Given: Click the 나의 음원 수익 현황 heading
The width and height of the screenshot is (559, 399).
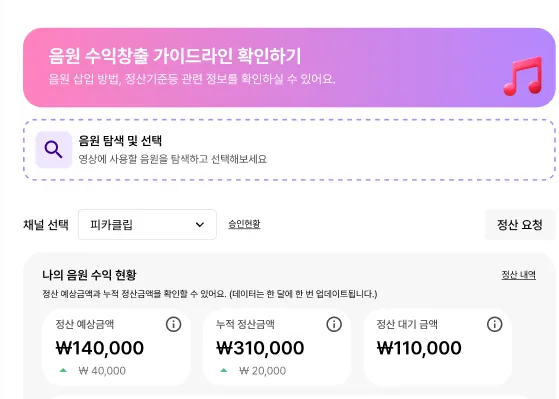Looking at the screenshot, I should coord(89,275).
